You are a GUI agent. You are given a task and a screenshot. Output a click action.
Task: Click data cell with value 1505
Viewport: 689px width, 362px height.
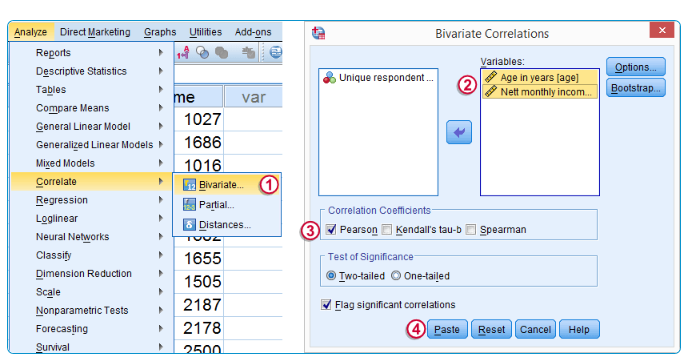coord(199,282)
